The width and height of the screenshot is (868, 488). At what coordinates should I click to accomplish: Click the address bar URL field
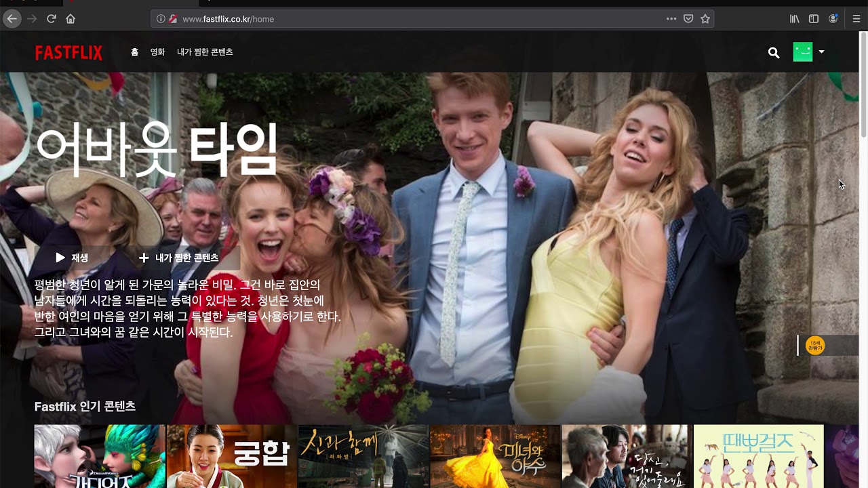pyautogui.click(x=407, y=19)
